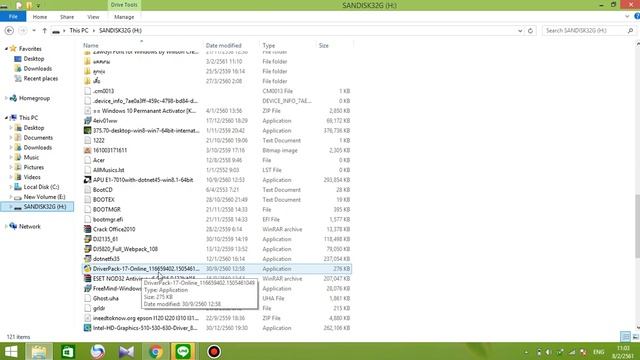Click This PC in the address bar

pyautogui.click(x=79, y=31)
